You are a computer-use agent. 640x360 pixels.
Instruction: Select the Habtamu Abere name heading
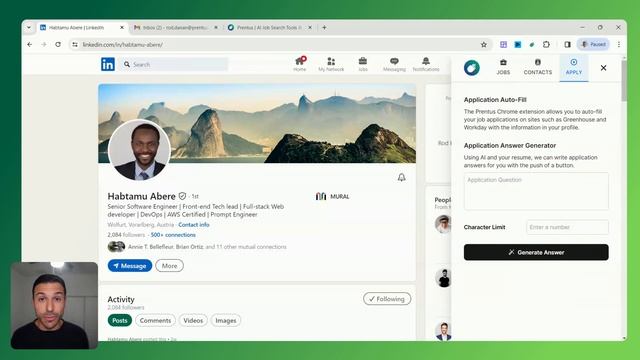tap(141, 196)
